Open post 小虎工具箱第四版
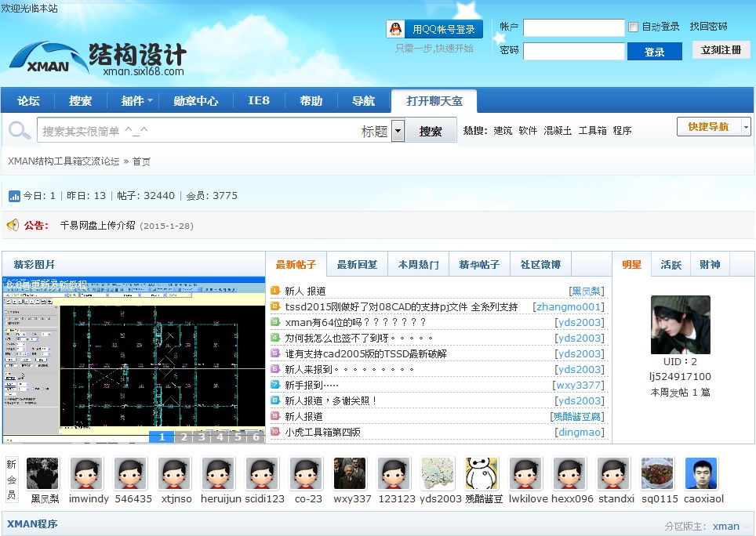The width and height of the screenshot is (756, 536). pos(322,432)
